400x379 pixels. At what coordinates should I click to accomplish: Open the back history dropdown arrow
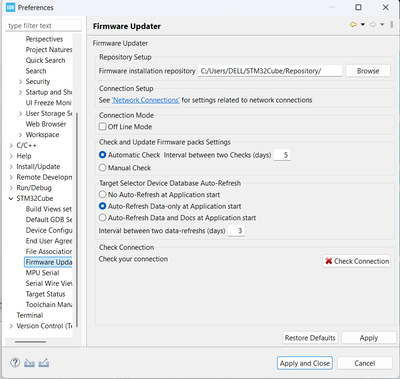coord(363,25)
